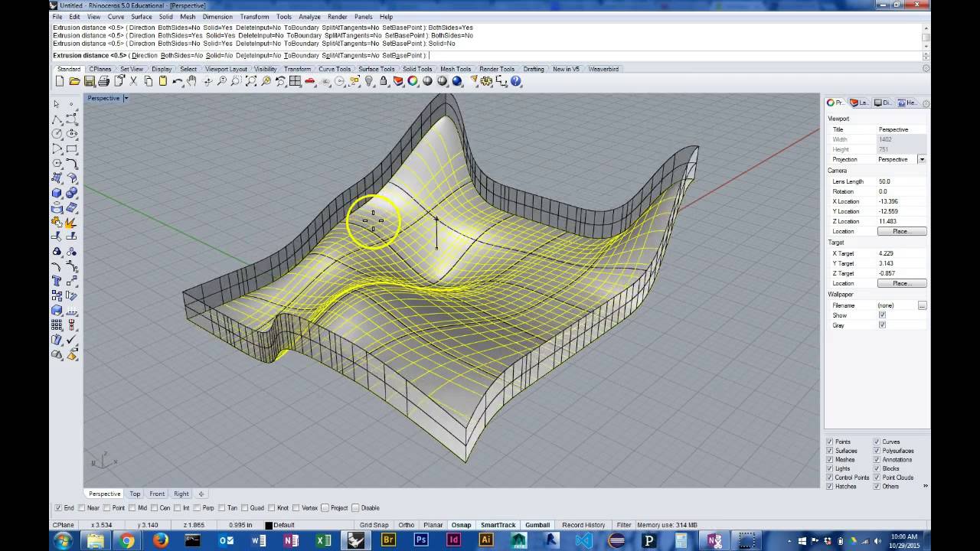Expand the filter panel double-arrow
The image size is (980, 551).
(925, 486)
